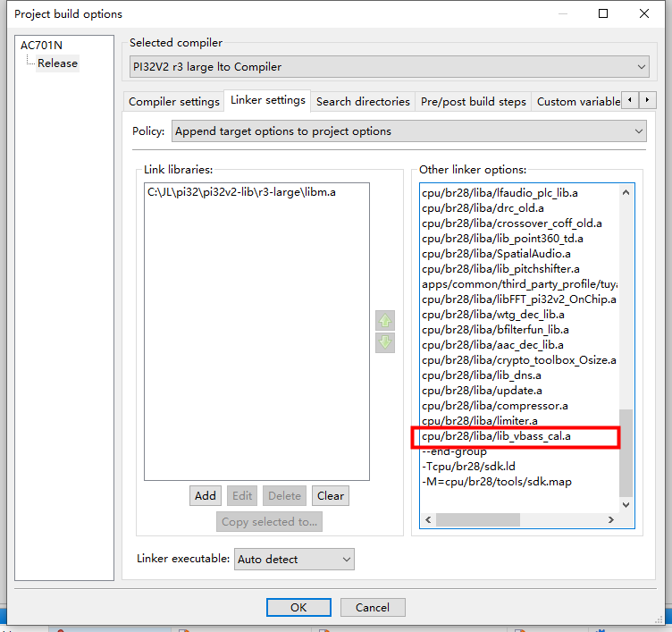Open Pre/post build steps tab

[x=473, y=102]
